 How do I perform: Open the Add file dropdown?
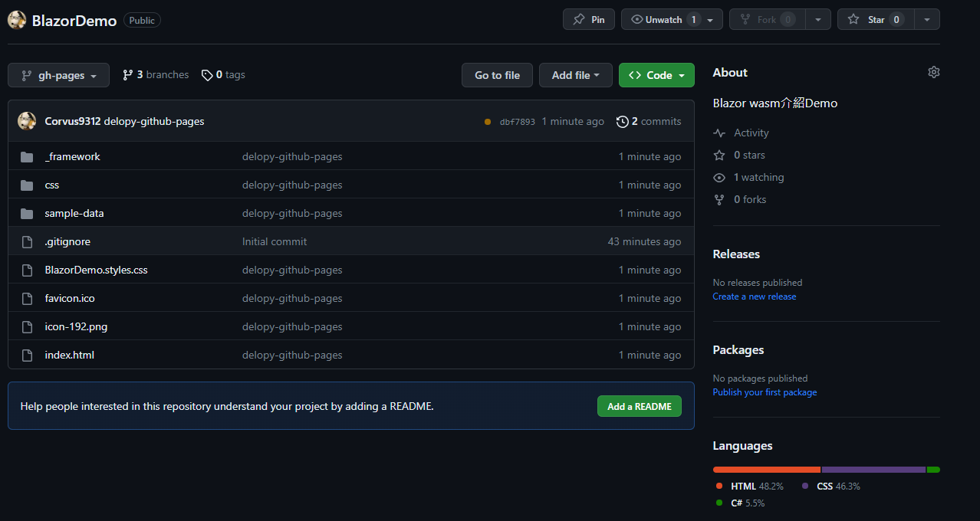pyautogui.click(x=576, y=75)
